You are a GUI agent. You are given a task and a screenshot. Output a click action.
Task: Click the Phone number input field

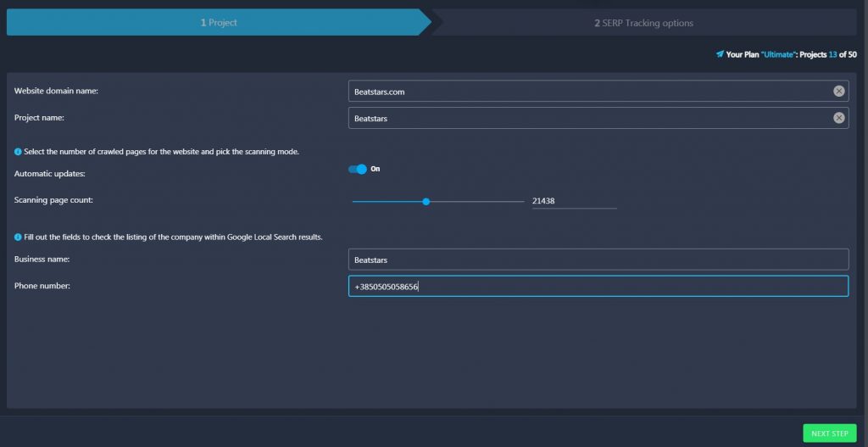click(x=598, y=287)
